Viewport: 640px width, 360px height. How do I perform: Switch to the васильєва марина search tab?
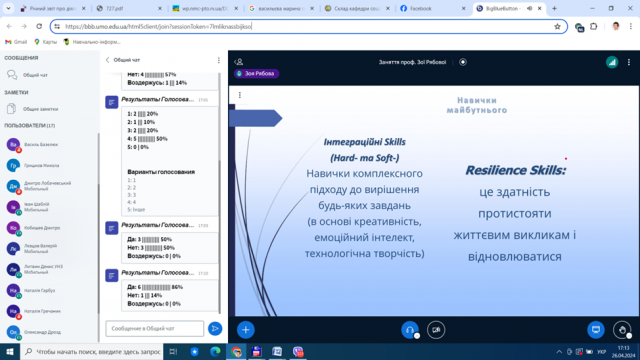coord(281,8)
